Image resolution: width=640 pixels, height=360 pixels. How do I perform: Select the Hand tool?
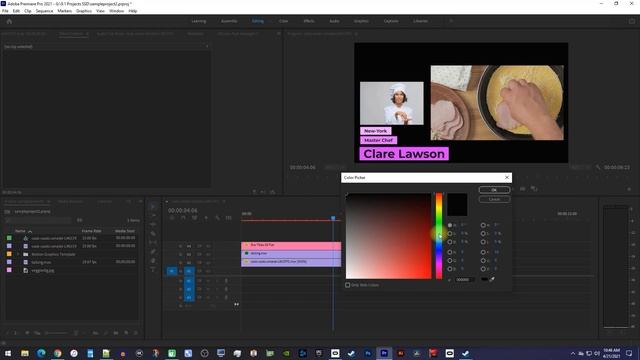[x=153, y=260]
